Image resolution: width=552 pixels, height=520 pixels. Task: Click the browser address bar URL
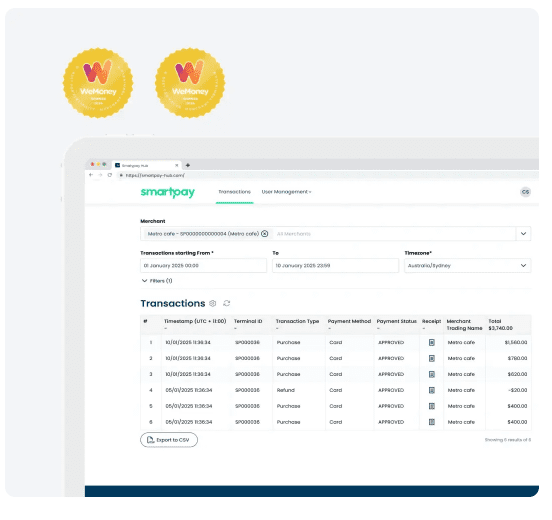(155, 175)
